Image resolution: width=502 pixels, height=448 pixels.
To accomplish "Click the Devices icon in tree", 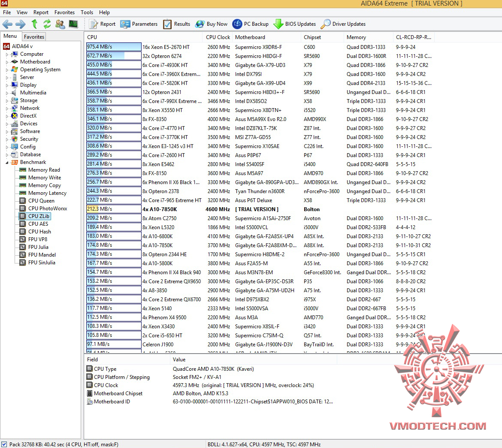I will coord(15,124).
